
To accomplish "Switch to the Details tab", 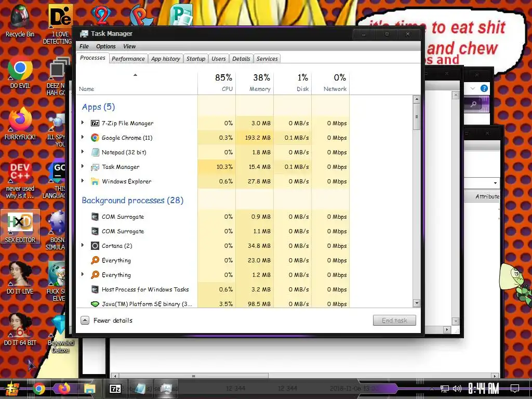I will click(x=241, y=59).
